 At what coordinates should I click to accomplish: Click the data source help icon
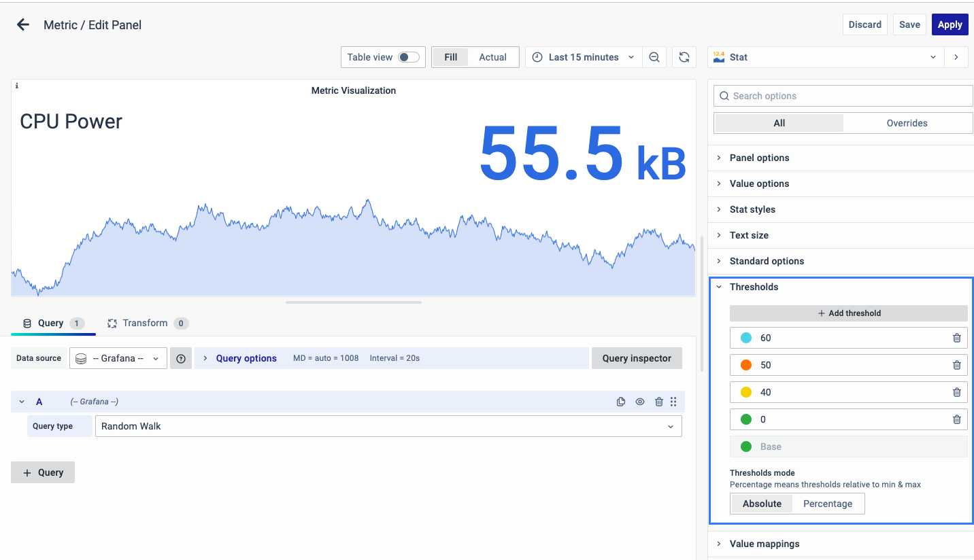(x=181, y=359)
